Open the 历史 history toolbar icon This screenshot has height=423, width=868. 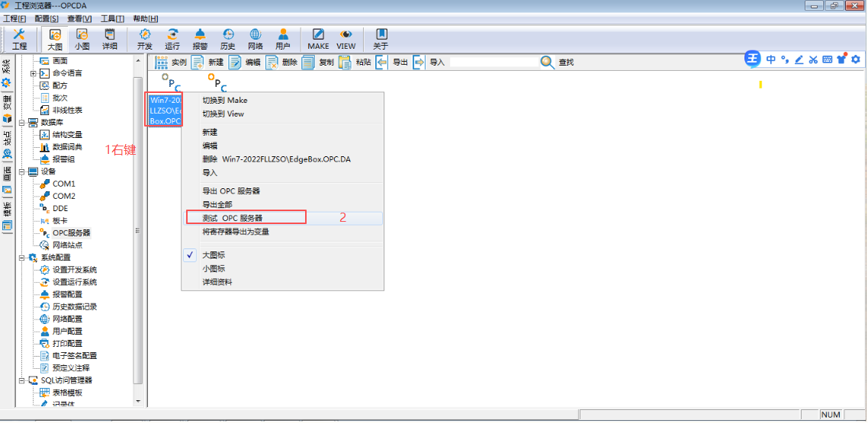click(228, 35)
